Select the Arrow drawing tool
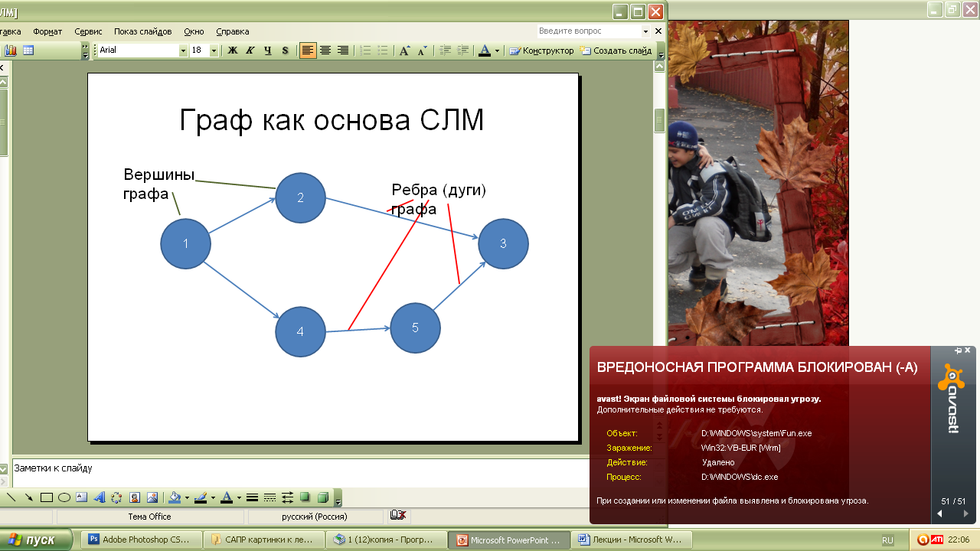This screenshot has width=980, height=551. tap(29, 497)
